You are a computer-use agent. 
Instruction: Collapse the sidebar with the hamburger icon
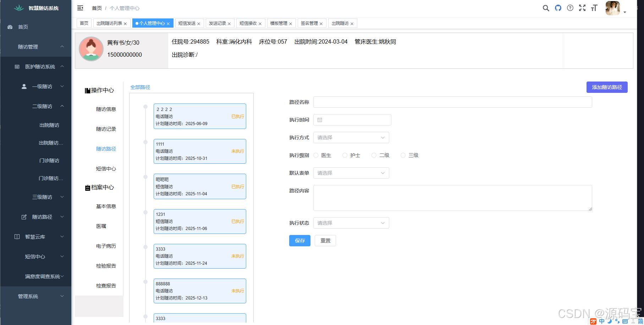80,8
